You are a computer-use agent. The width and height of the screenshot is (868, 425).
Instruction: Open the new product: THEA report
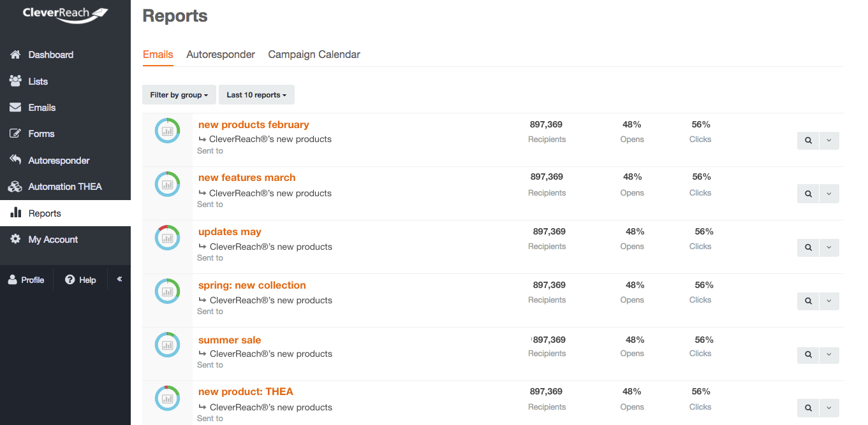click(x=246, y=392)
